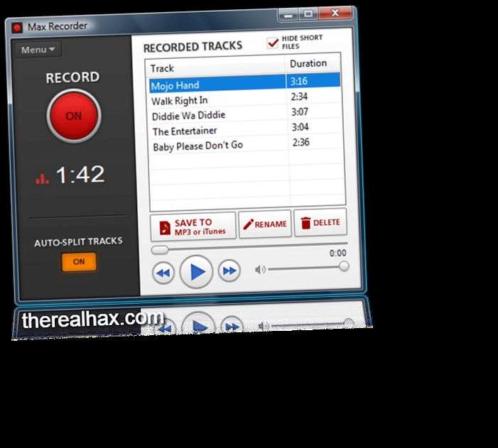
Task: Click the Max Recorder title bar app icon
Action: (17, 28)
